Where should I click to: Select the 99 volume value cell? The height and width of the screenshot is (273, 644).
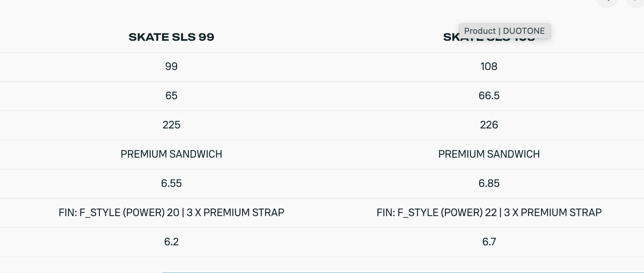(171, 67)
